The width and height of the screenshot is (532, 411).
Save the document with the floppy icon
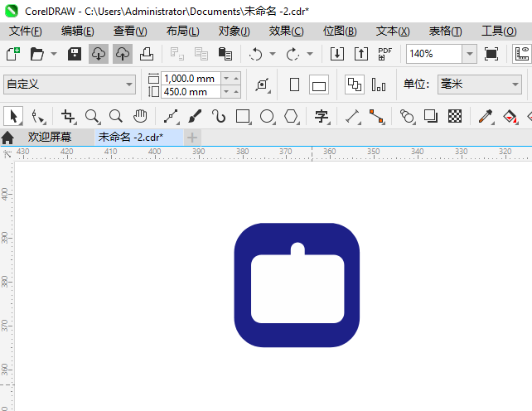(75, 54)
